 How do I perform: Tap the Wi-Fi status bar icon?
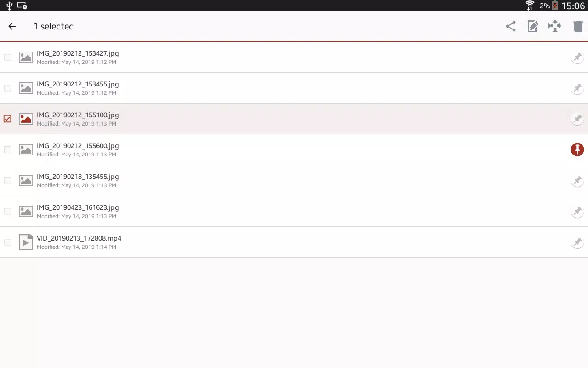point(530,6)
